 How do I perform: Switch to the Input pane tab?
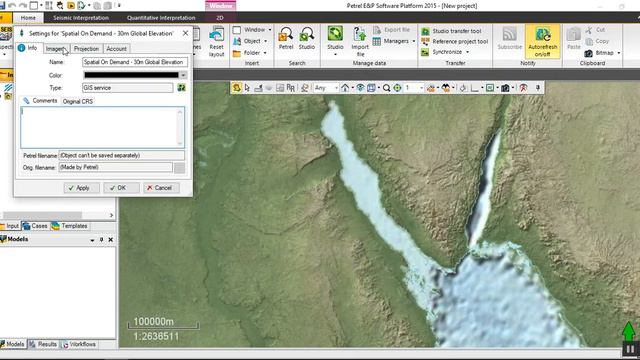(x=9, y=226)
